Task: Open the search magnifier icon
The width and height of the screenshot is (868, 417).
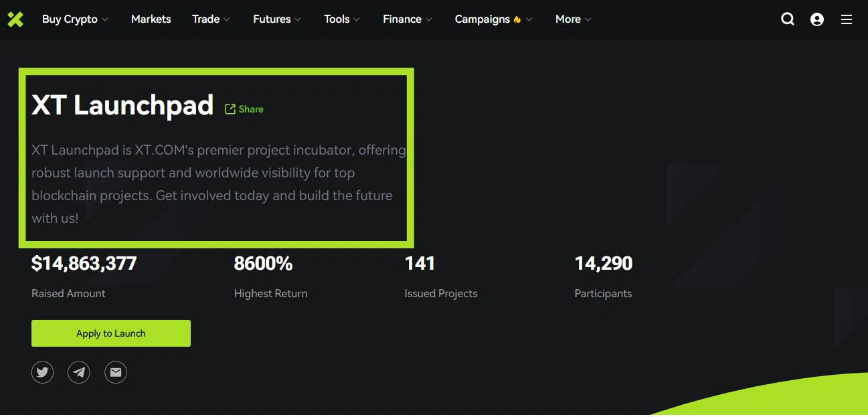Action: point(788,19)
